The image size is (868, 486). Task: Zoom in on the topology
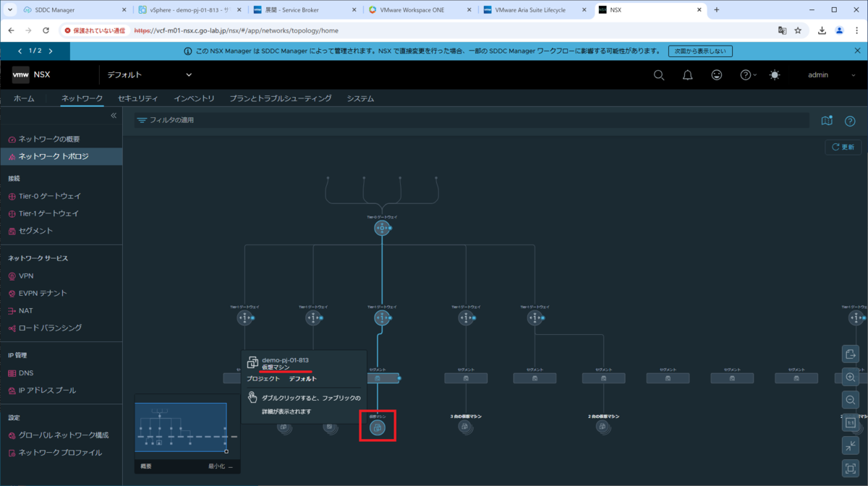[x=850, y=378]
